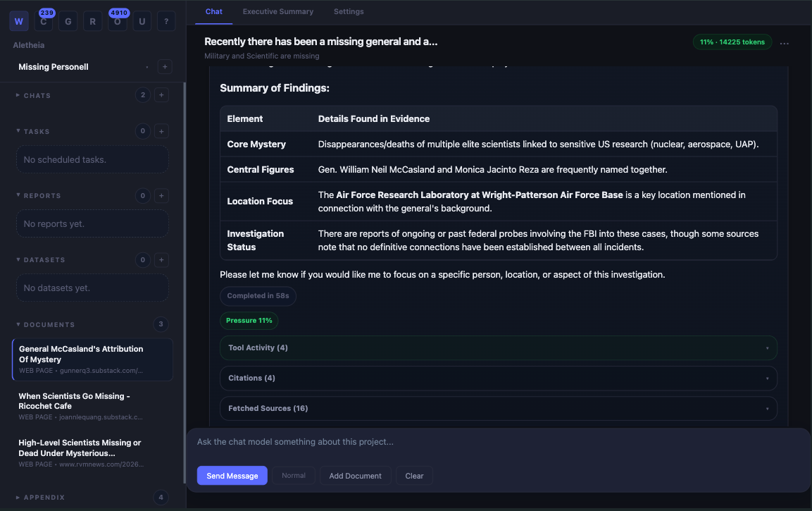
Task: Open the question mark help icon
Action: click(166, 21)
